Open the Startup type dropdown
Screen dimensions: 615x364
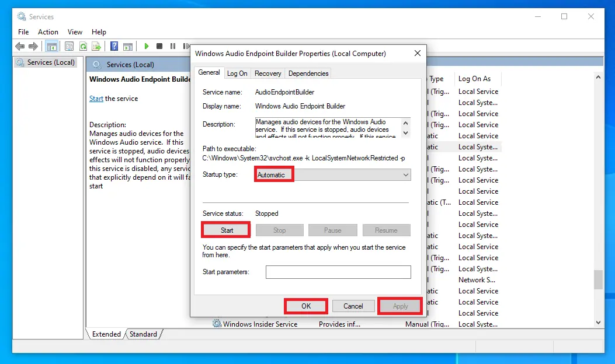[x=332, y=175]
